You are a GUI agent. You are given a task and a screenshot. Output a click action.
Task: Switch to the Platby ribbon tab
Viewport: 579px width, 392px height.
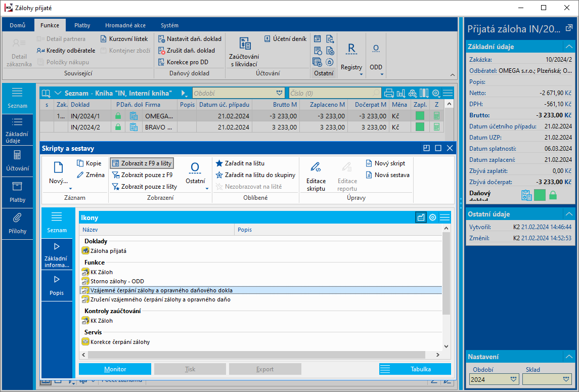[82, 25]
